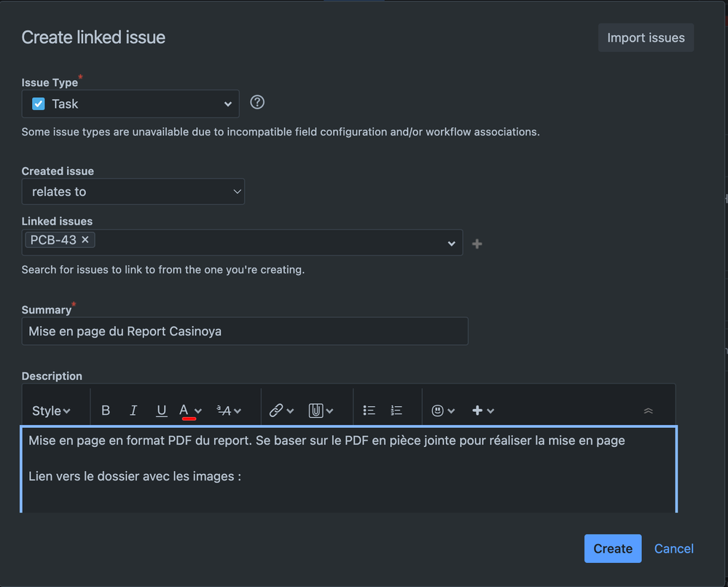Toggle bold formatting
Screen dimensions: 728x587
click(106, 411)
